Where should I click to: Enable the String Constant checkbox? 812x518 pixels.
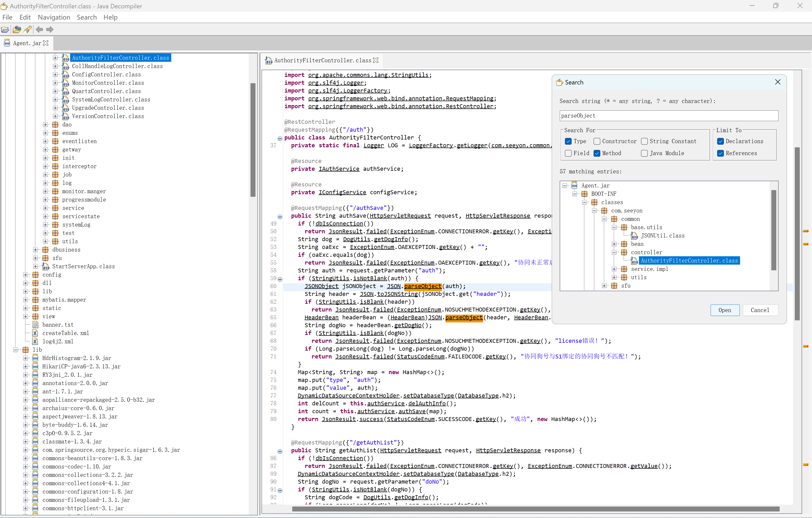644,141
